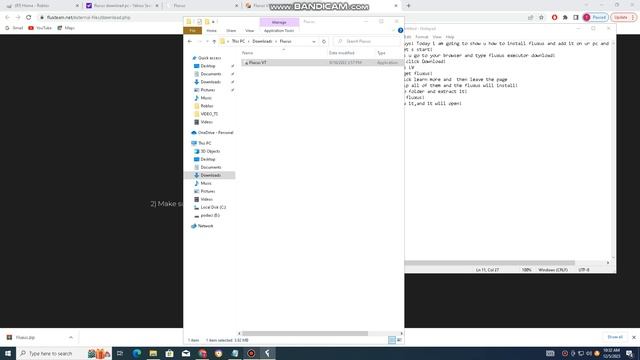
Task: Click Show all downloads link
Action: [615, 337]
